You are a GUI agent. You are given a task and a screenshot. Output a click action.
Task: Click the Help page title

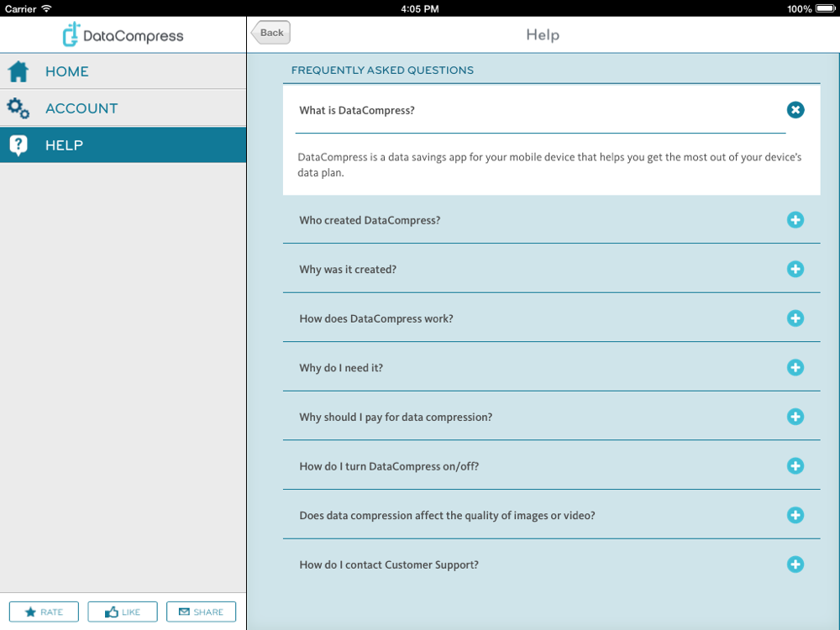543,34
